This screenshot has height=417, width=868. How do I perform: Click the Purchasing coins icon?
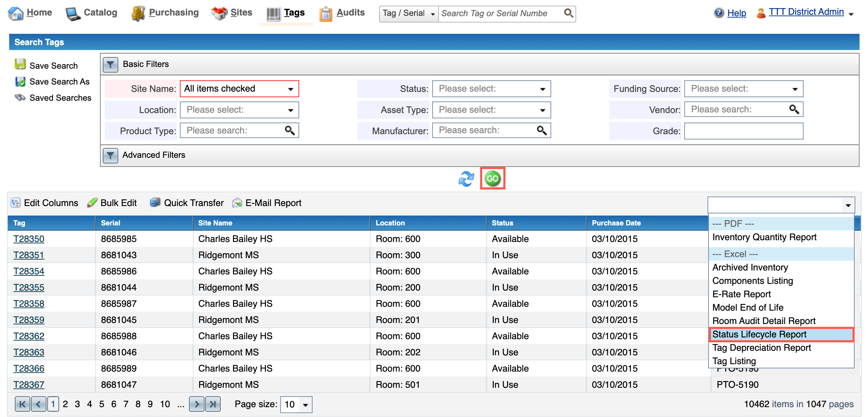(138, 13)
